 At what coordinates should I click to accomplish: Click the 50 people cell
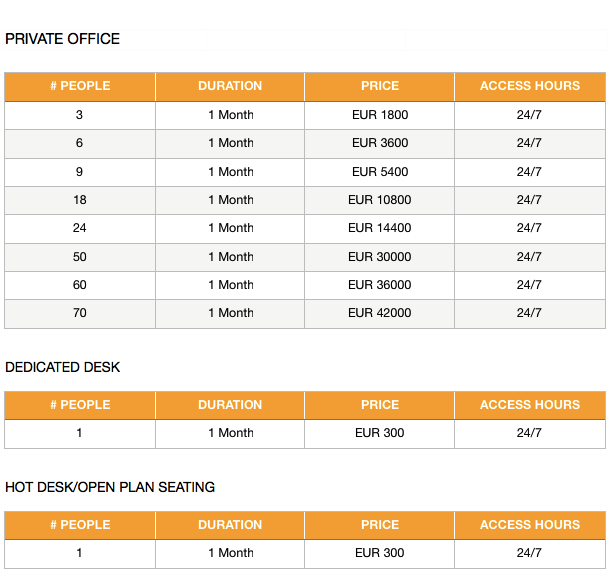[80, 257]
